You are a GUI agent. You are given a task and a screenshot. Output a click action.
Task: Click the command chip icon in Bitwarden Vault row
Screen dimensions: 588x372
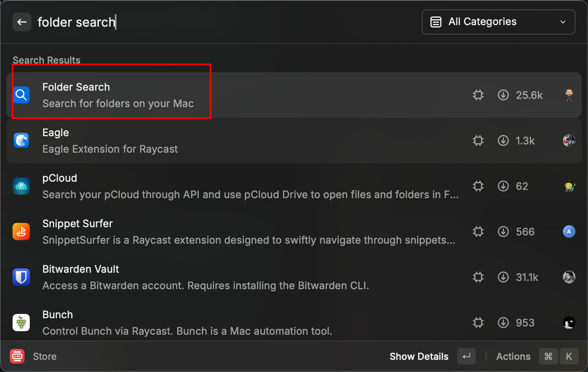point(478,277)
